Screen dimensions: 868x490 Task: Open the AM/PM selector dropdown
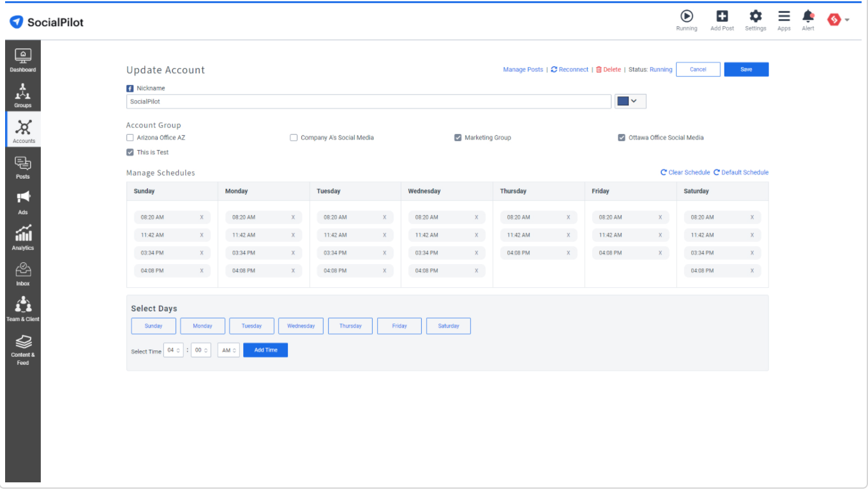[228, 350]
